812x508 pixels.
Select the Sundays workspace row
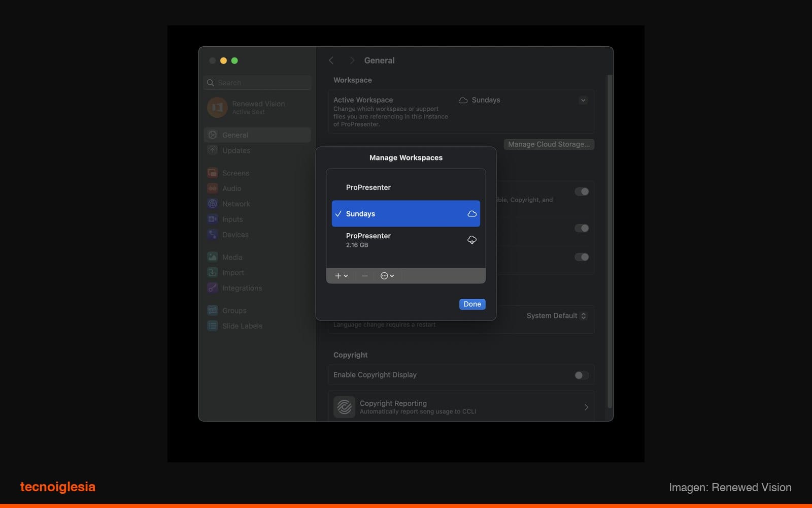(x=405, y=213)
